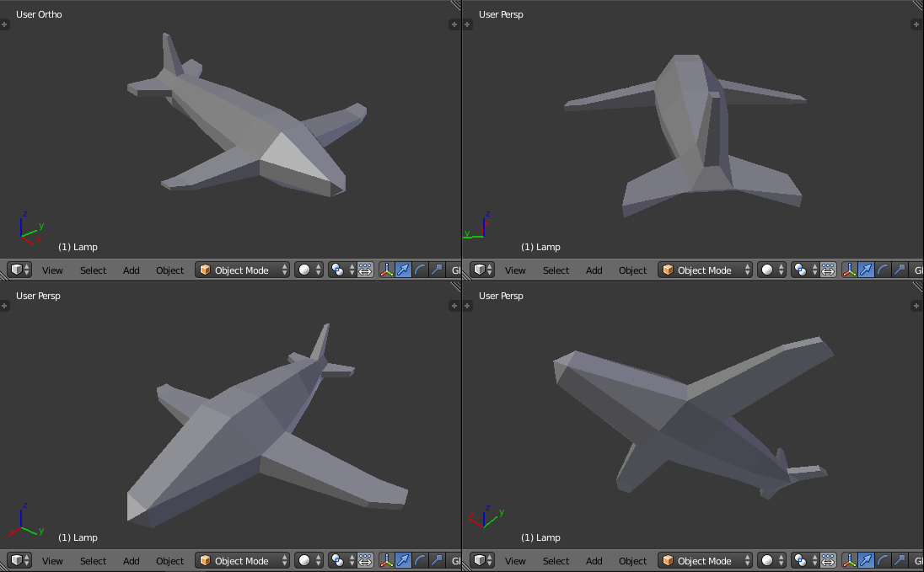This screenshot has width=924, height=572.
Task: Open Object menu in top-left viewport header
Action: 169,270
